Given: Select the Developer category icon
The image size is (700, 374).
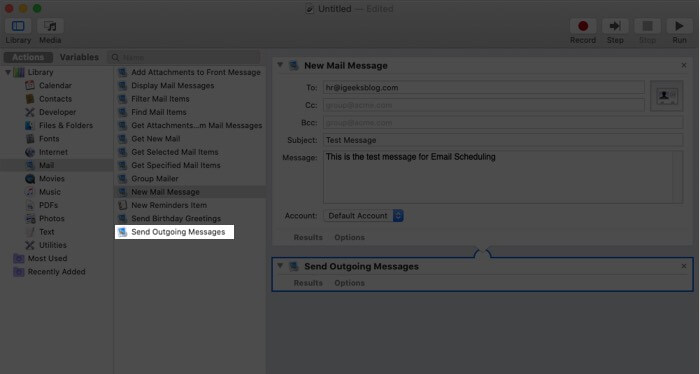Looking at the screenshot, I should 30,112.
